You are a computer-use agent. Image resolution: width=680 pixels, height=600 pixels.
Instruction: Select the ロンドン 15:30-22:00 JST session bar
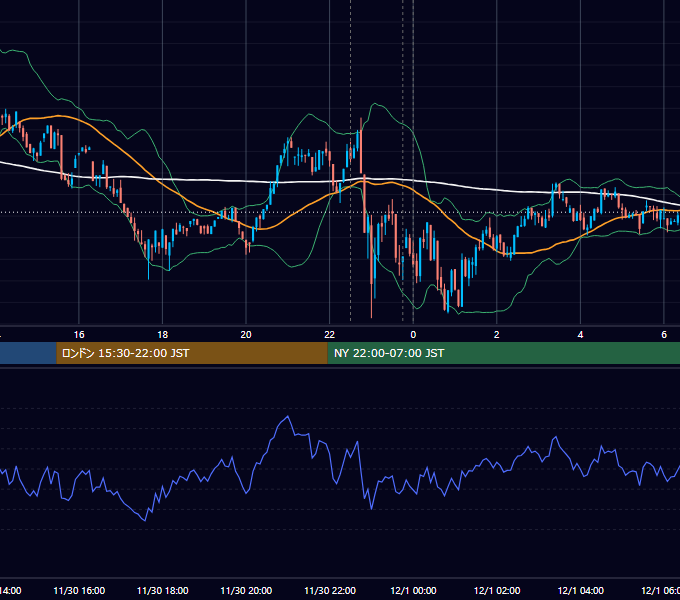pos(192,353)
